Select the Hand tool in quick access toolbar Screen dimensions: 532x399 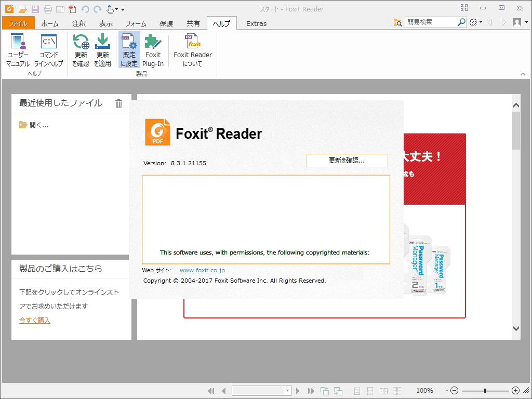[x=110, y=9]
